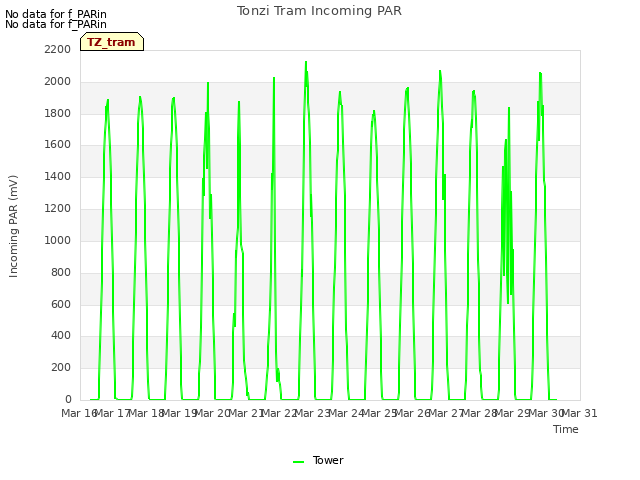Click the Mar 30 x-axis label
The height and width of the screenshot is (480, 640).
547,413
